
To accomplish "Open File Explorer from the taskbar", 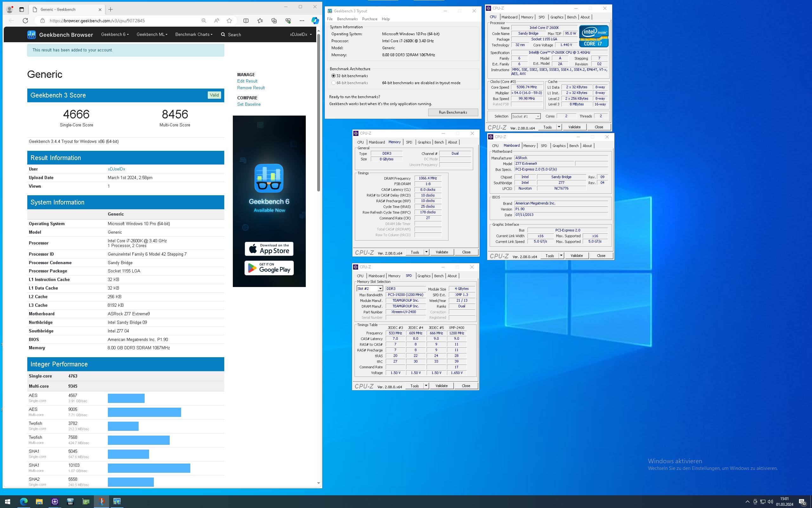I will pos(39,501).
